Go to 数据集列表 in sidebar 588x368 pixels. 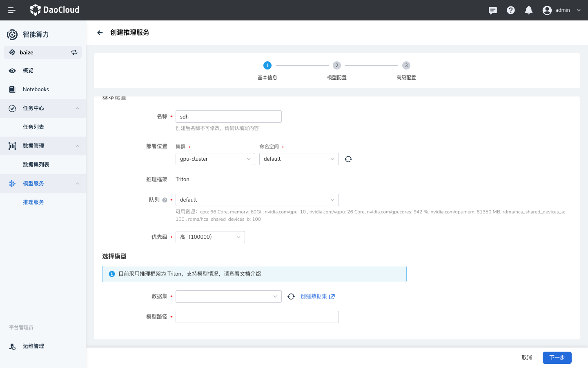(x=36, y=165)
